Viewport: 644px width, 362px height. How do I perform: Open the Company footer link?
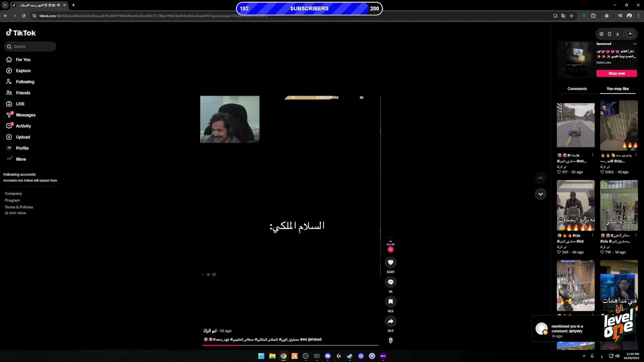click(13, 194)
